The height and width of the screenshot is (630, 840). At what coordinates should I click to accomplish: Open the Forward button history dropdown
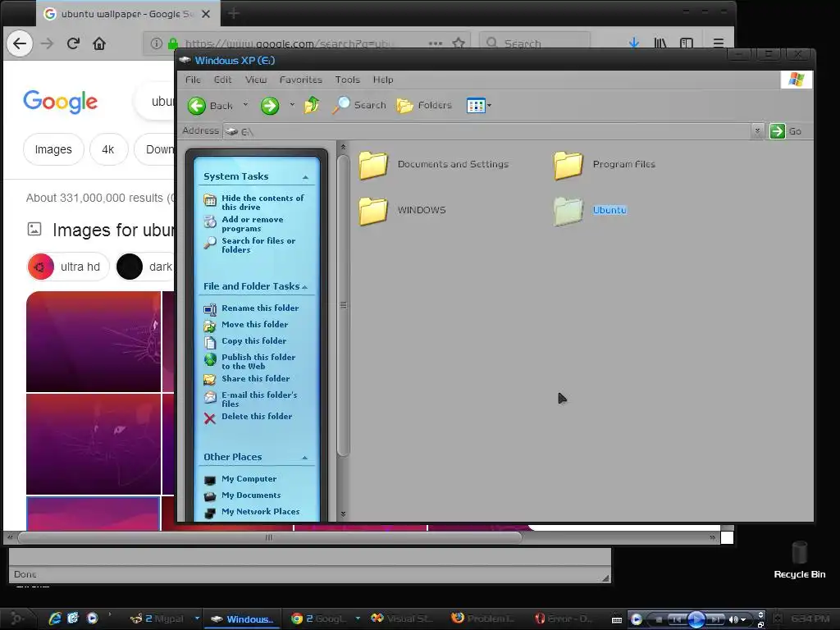point(292,105)
